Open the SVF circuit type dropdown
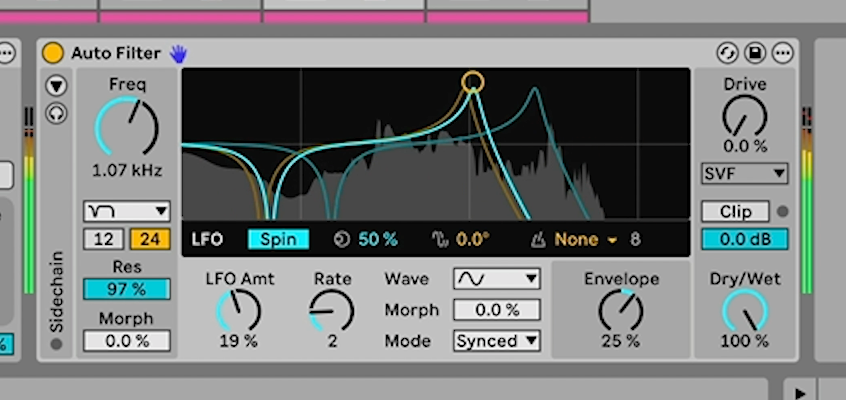The image size is (846, 400). (745, 173)
